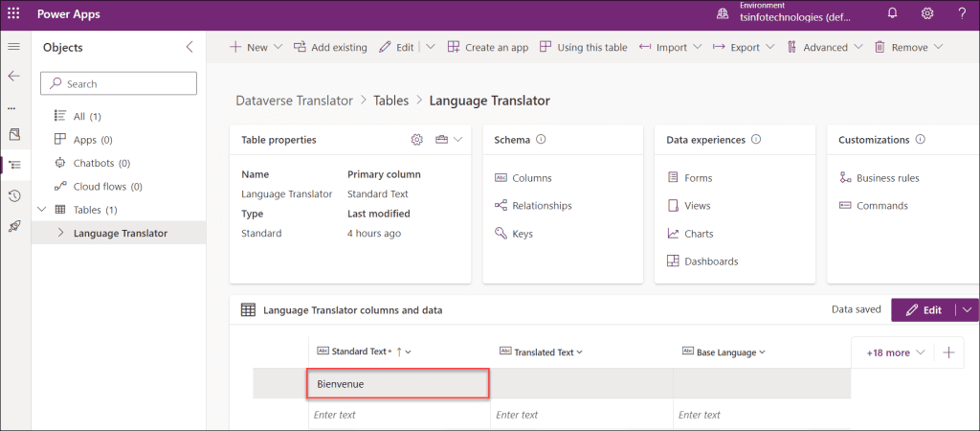
Task: Open Base Language column header menu
Action: (x=762, y=352)
